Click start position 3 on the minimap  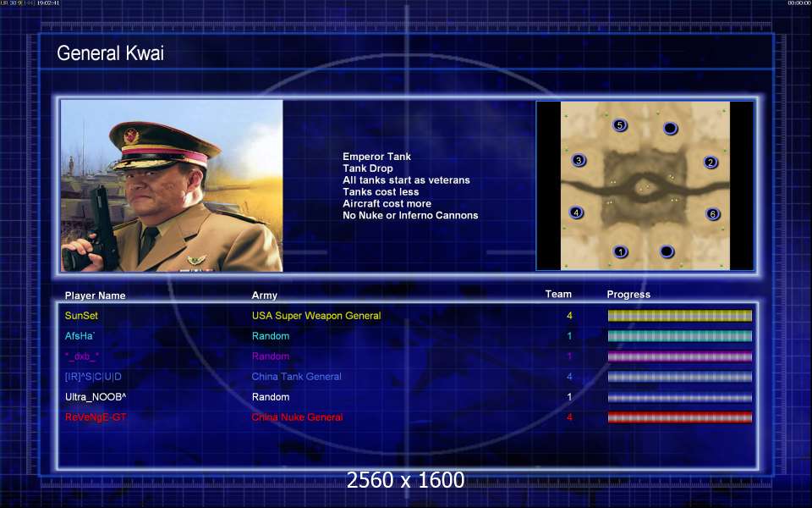579,160
